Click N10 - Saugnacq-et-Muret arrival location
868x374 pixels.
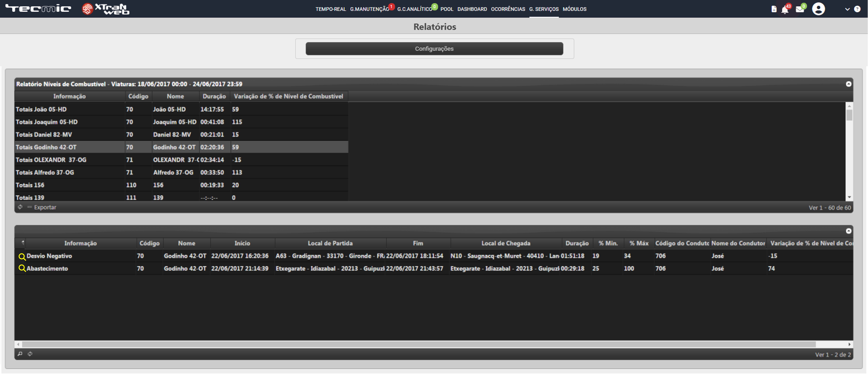505,256
